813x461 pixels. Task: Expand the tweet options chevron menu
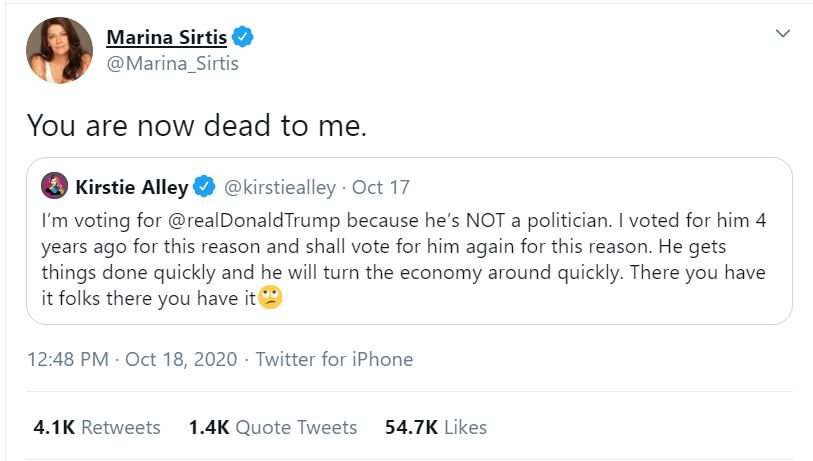(783, 34)
